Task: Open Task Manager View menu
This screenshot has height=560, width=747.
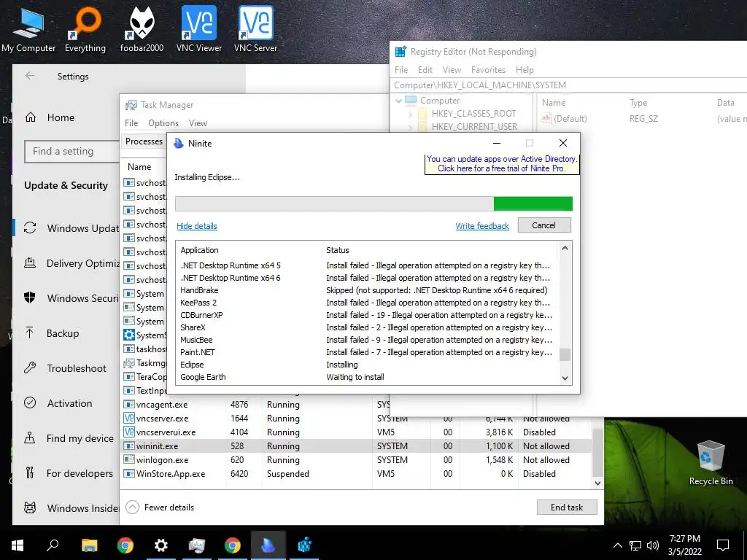Action: pyautogui.click(x=198, y=123)
